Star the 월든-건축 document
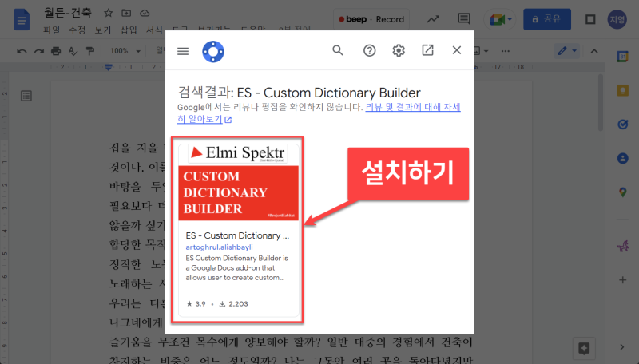639x364 pixels. click(x=108, y=13)
